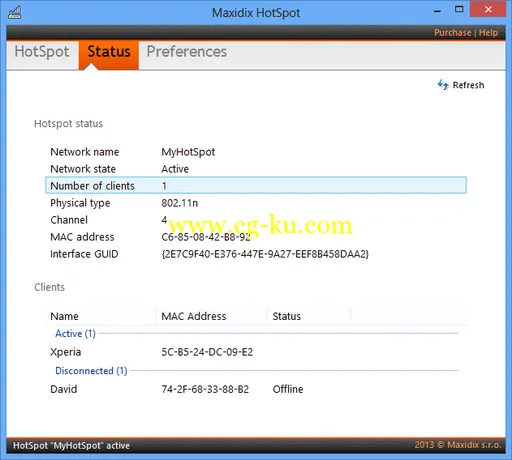This screenshot has width=512, height=460.
Task: Select the Physical type row
Action: pos(256,203)
